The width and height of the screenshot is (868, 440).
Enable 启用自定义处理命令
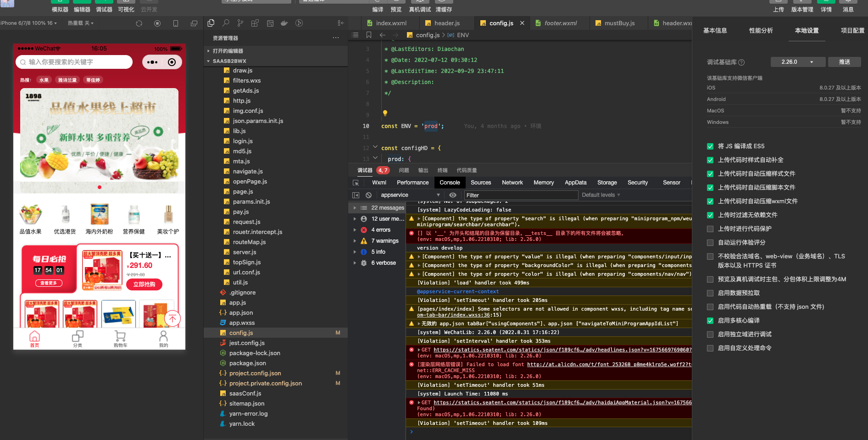(x=710, y=348)
